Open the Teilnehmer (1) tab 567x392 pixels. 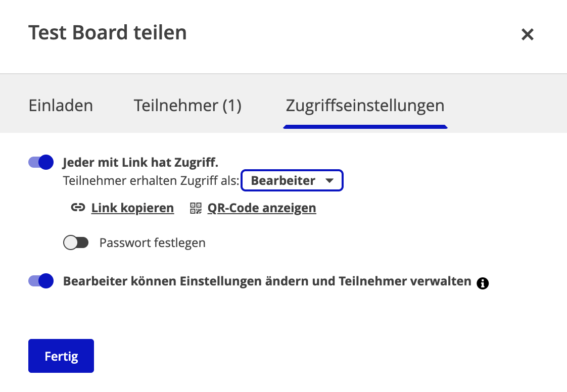187,105
